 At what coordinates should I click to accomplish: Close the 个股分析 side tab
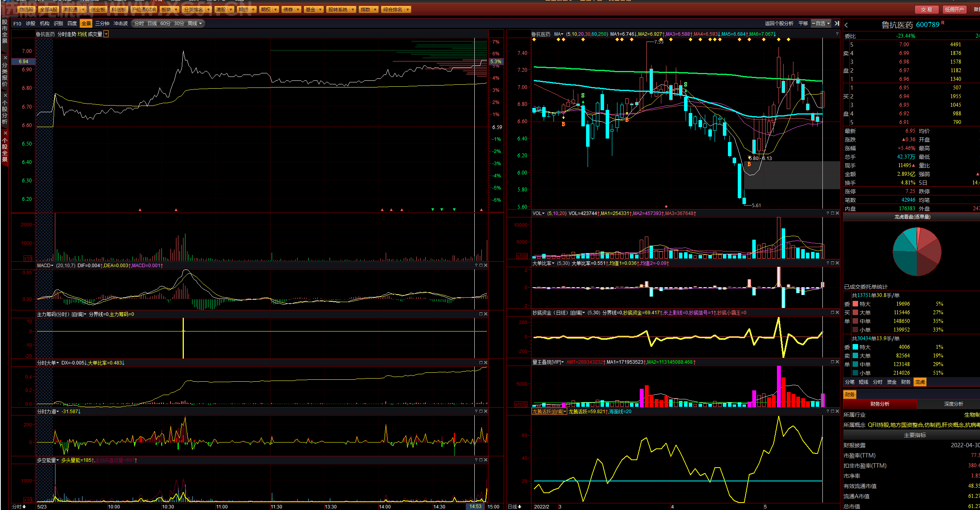tap(5, 95)
